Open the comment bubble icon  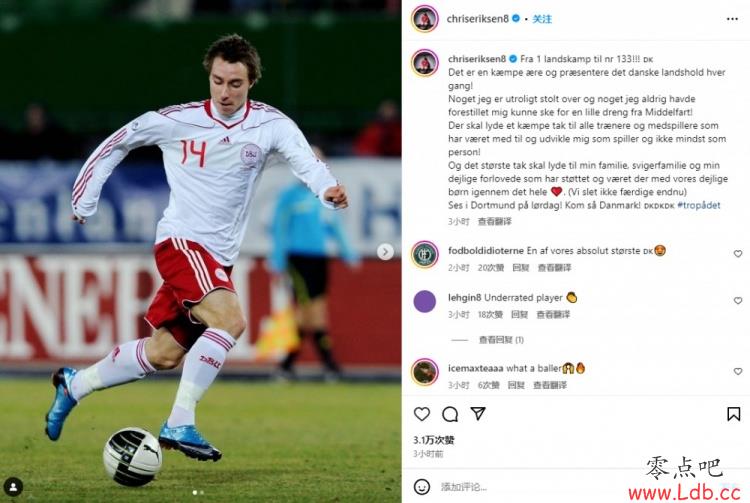coord(450,414)
